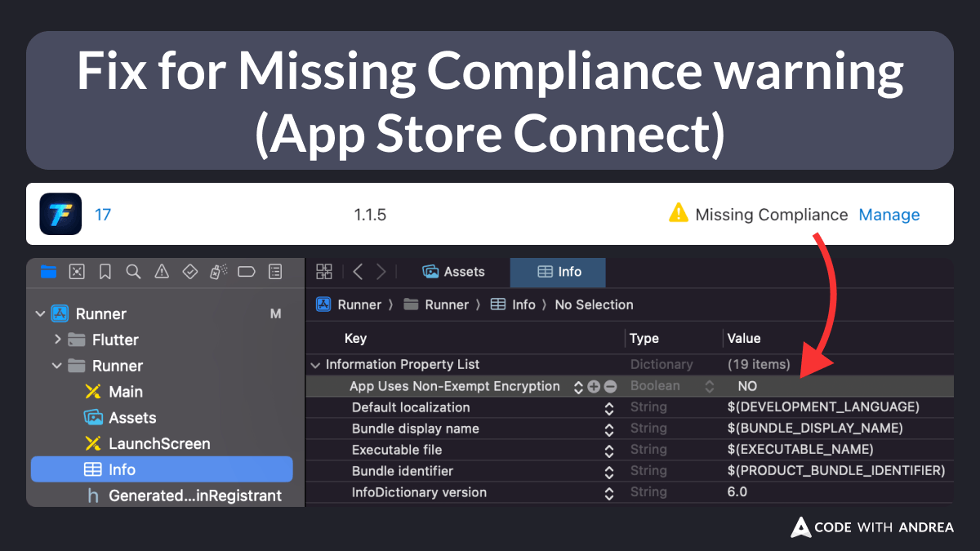This screenshot has height=551, width=980.
Task: Open the Issue navigator warning triangle
Action: pyautogui.click(x=161, y=272)
